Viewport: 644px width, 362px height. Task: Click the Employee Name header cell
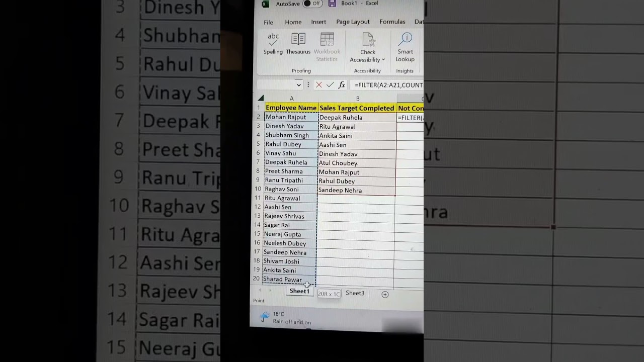point(291,108)
